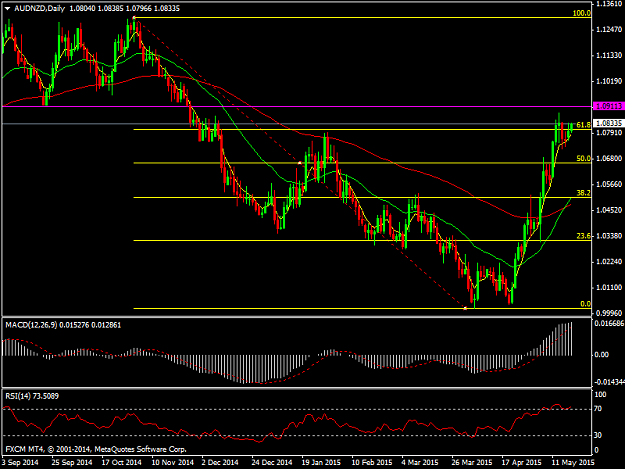The width and height of the screenshot is (625, 469).
Task: Select the 25 Sep 2014 date label
Action: click(x=72, y=463)
